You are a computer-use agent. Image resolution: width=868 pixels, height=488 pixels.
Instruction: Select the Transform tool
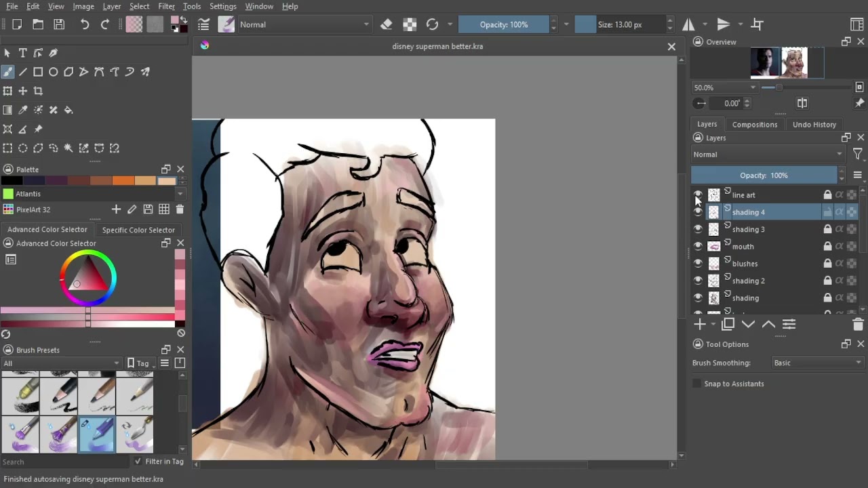point(7,91)
